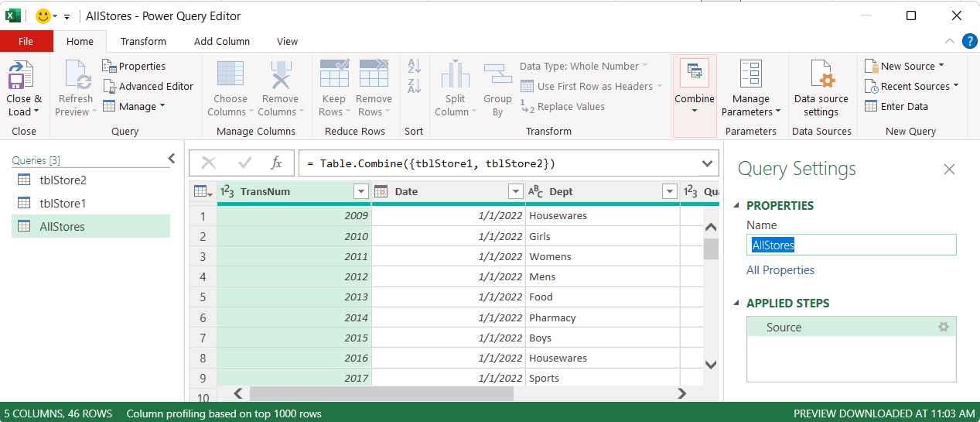This screenshot has height=422, width=980.
Task: Open the Date column filter dropdown
Action: pos(516,191)
